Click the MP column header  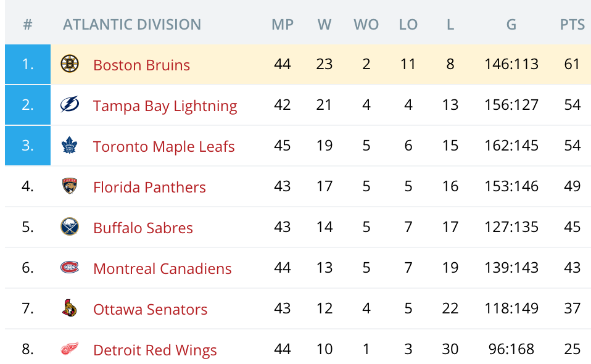click(x=283, y=25)
